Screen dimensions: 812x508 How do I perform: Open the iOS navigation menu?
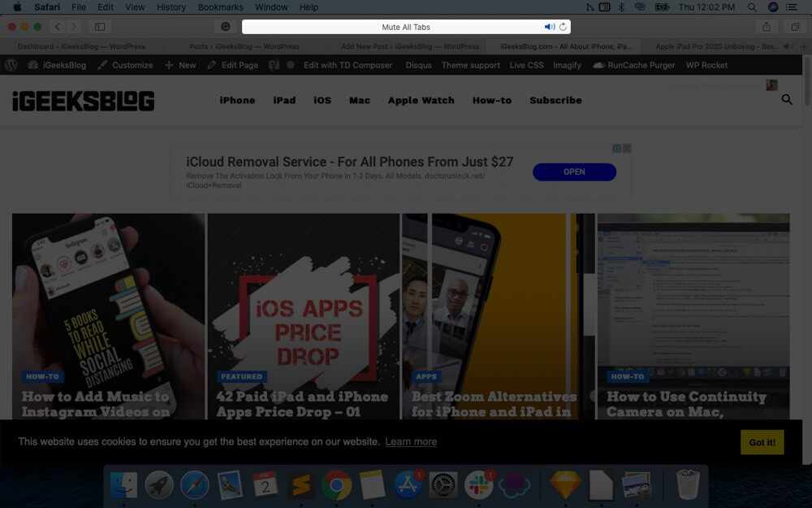coord(322,100)
